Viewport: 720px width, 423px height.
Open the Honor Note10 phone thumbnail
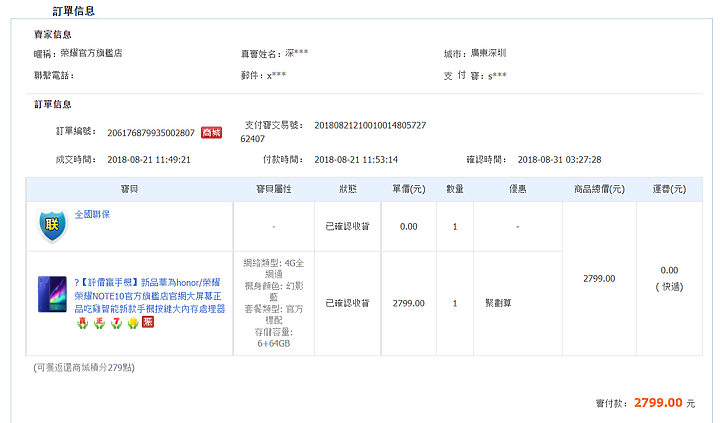coord(52,294)
